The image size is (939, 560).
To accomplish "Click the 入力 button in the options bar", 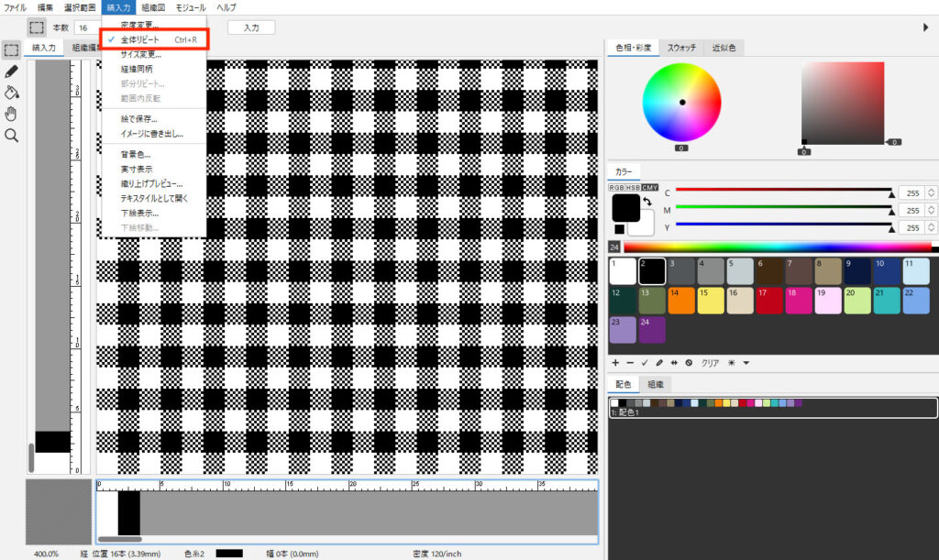I will 251,27.
